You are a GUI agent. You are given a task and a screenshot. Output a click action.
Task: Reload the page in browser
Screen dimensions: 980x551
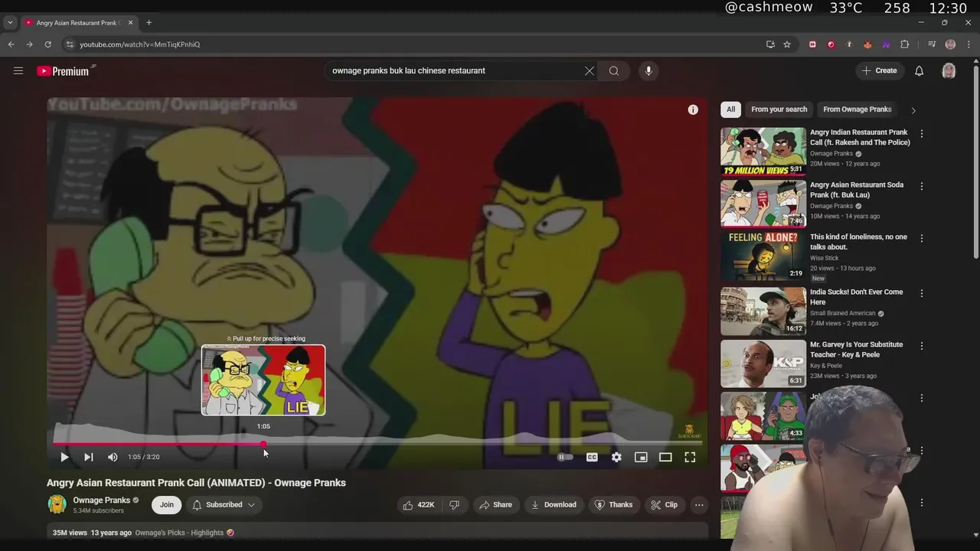pyautogui.click(x=47, y=44)
